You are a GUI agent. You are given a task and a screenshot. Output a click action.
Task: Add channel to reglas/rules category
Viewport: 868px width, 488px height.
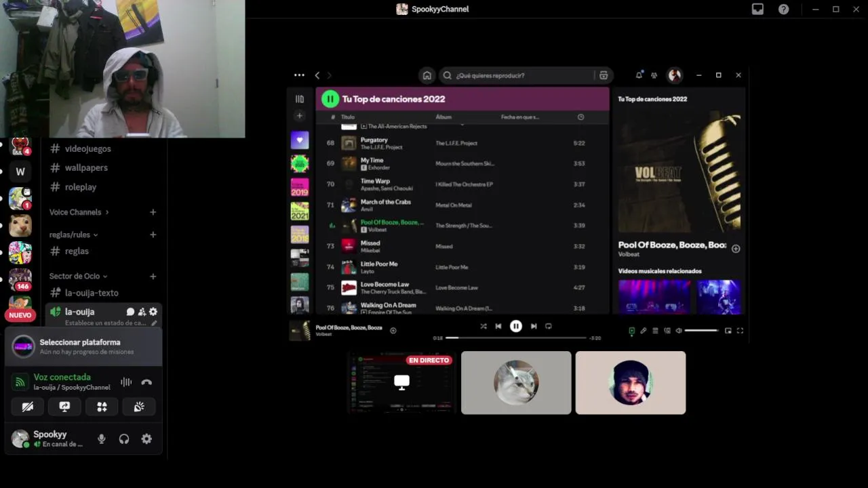pos(153,235)
